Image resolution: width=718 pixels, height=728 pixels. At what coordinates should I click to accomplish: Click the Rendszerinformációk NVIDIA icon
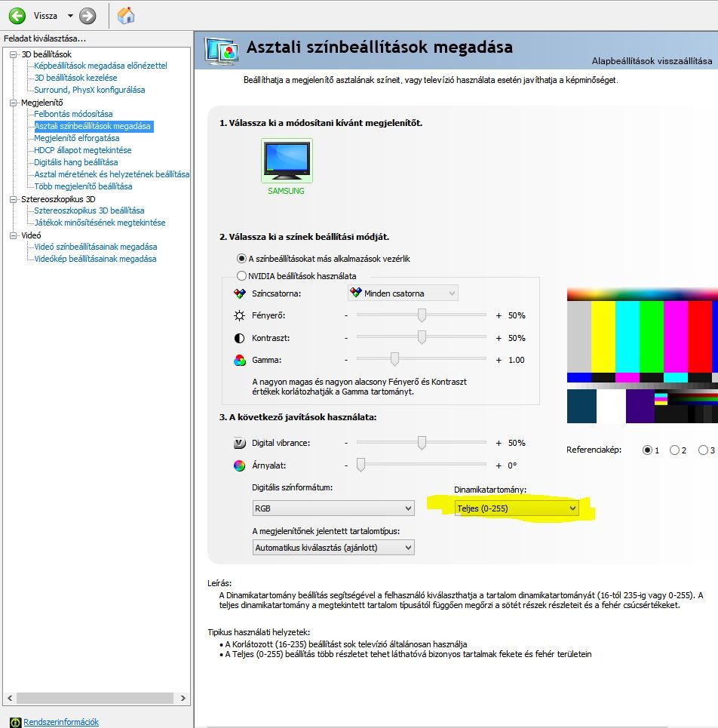click(15, 723)
